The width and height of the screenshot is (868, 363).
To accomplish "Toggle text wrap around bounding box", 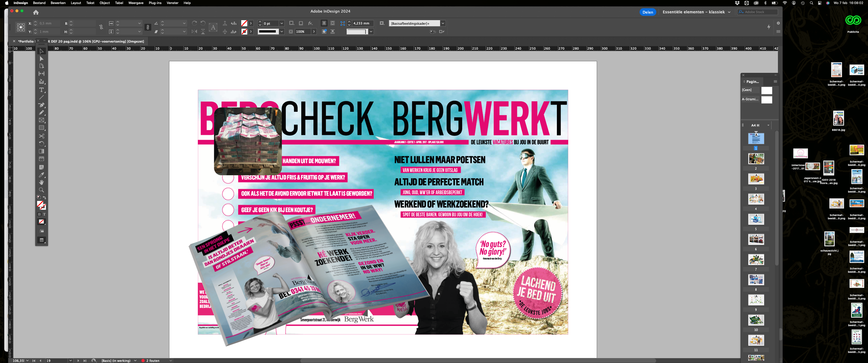I will tap(333, 23).
